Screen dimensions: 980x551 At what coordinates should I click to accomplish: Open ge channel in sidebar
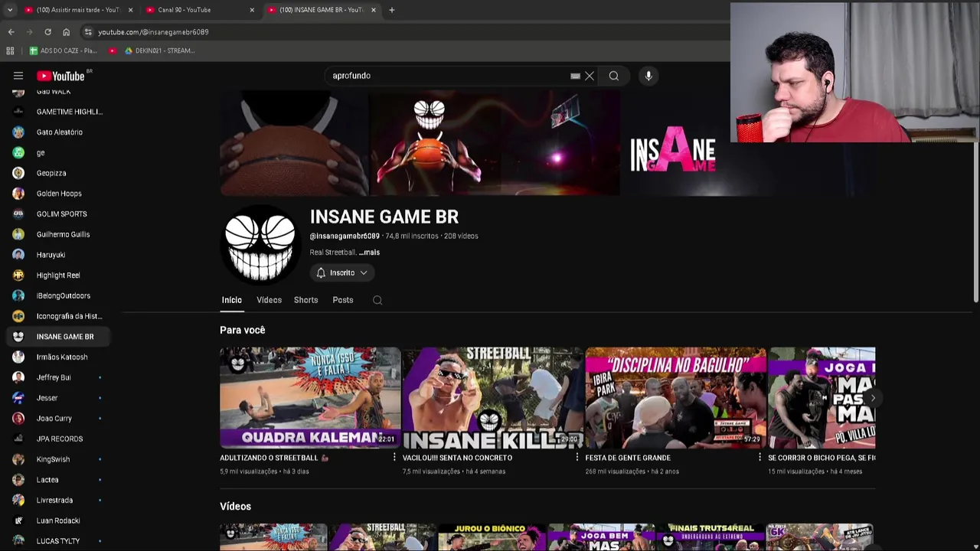click(59, 152)
